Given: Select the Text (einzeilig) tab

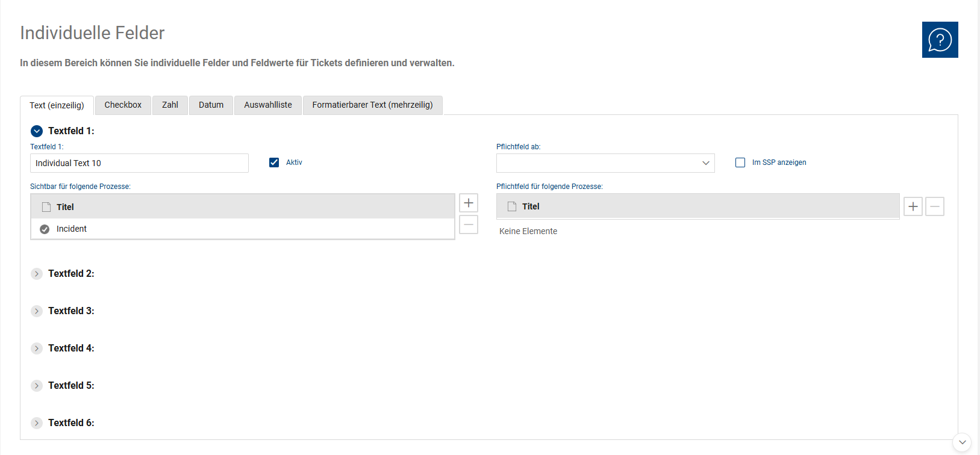Looking at the screenshot, I should coord(57,105).
